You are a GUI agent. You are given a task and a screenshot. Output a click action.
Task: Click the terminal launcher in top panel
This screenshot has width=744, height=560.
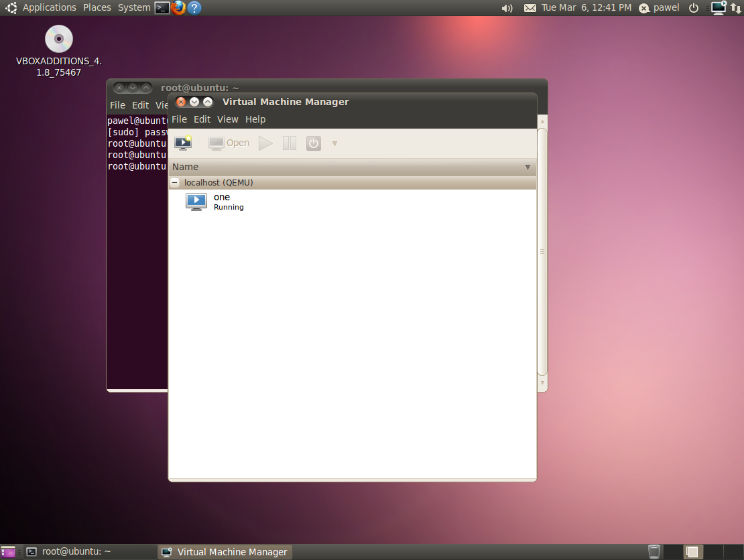(162, 8)
